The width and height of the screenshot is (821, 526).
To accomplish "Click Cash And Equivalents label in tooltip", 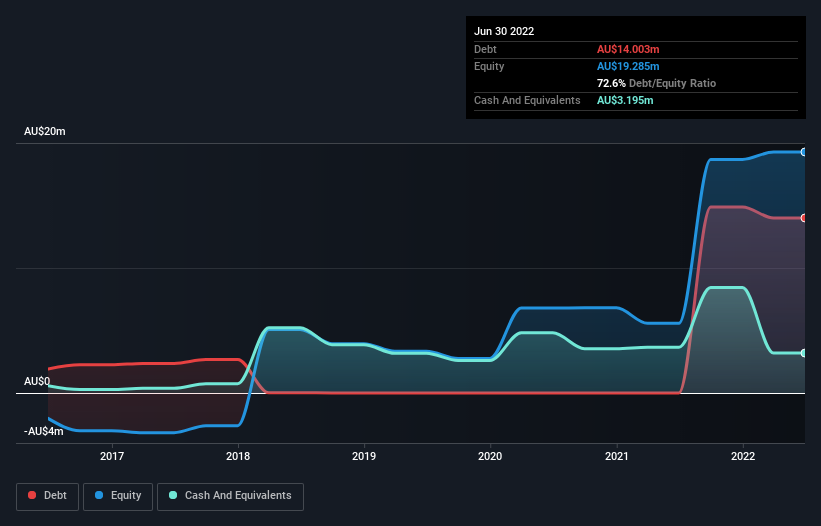I will [527, 100].
